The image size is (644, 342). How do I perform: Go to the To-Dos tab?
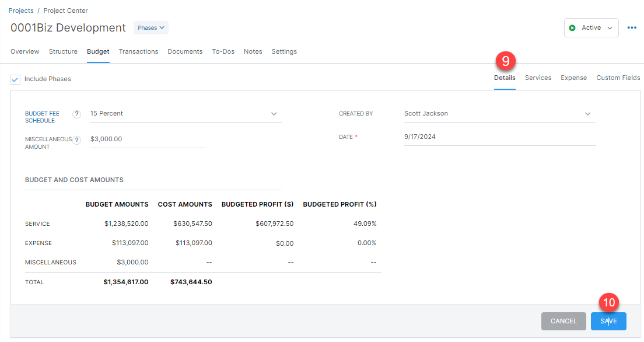[x=223, y=51]
